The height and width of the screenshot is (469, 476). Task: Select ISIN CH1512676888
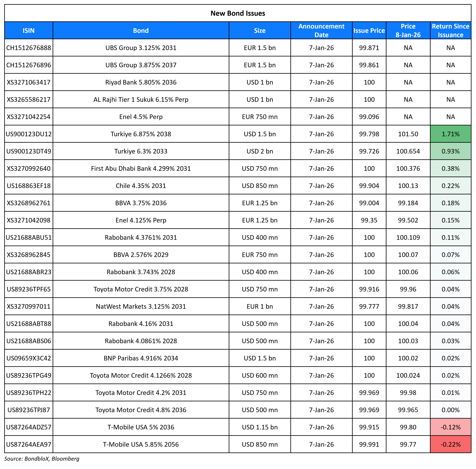(x=28, y=48)
